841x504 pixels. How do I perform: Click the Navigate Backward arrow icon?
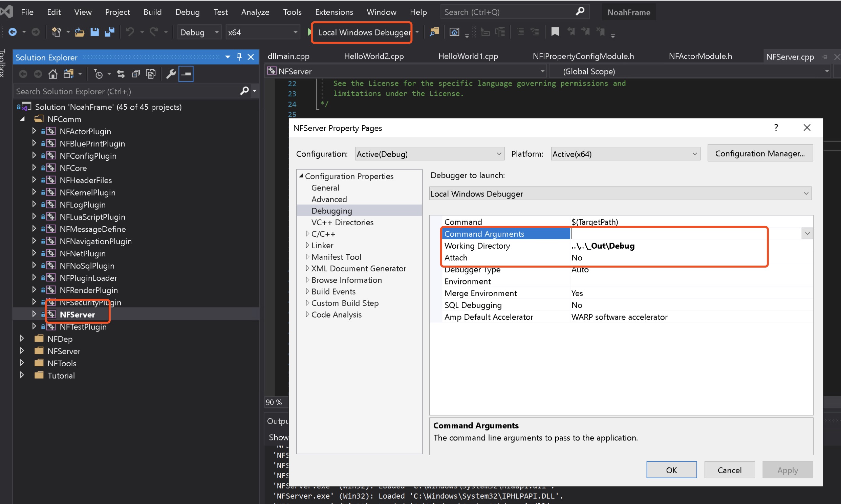point(13,32)
